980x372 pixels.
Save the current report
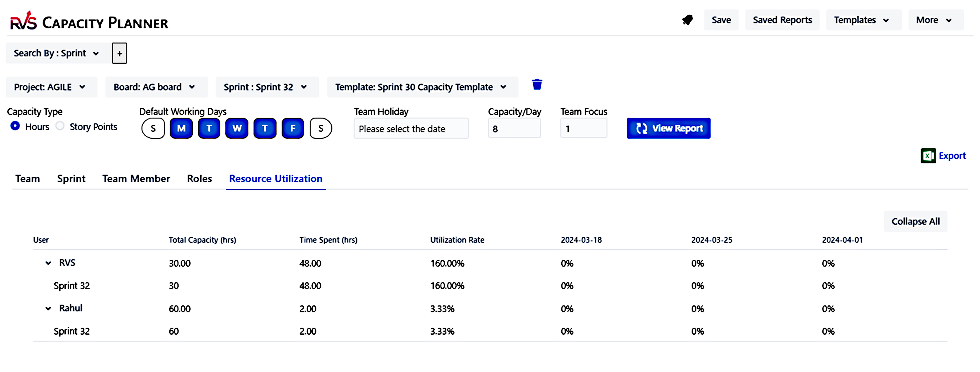pos(721,20)
